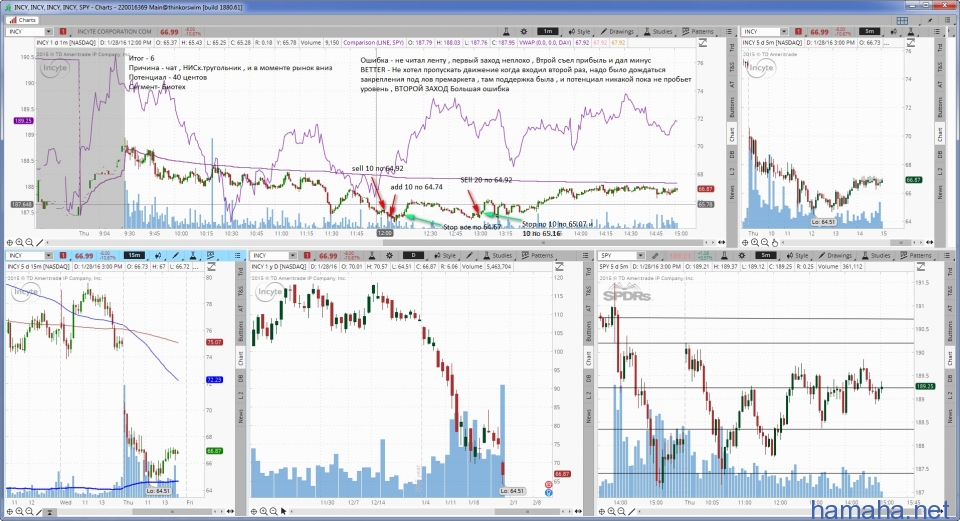
Task: Zoom in using magnifier below top-left chart
Action: click(x=20, y=242)
